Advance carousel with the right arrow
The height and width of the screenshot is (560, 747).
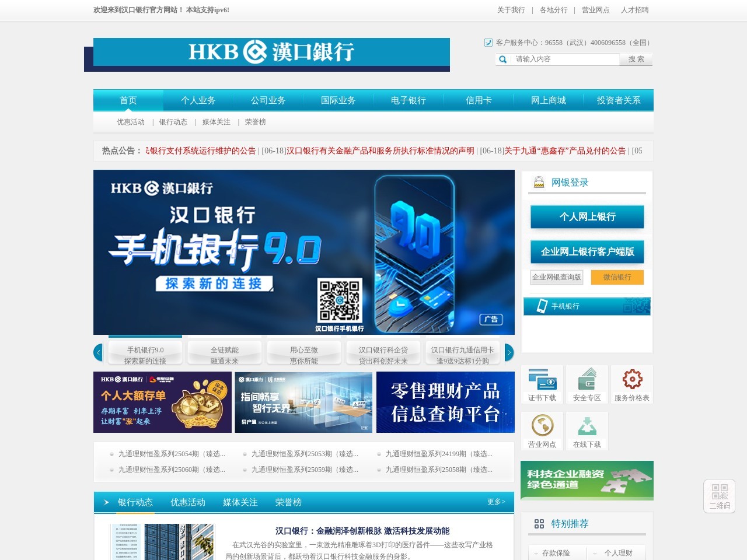pos(509,352)
